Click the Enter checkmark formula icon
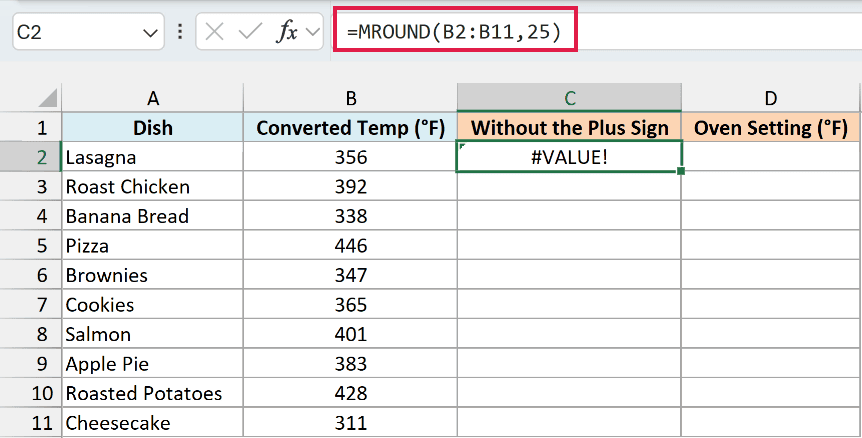 pyautogui.click(x=250, y=32)
